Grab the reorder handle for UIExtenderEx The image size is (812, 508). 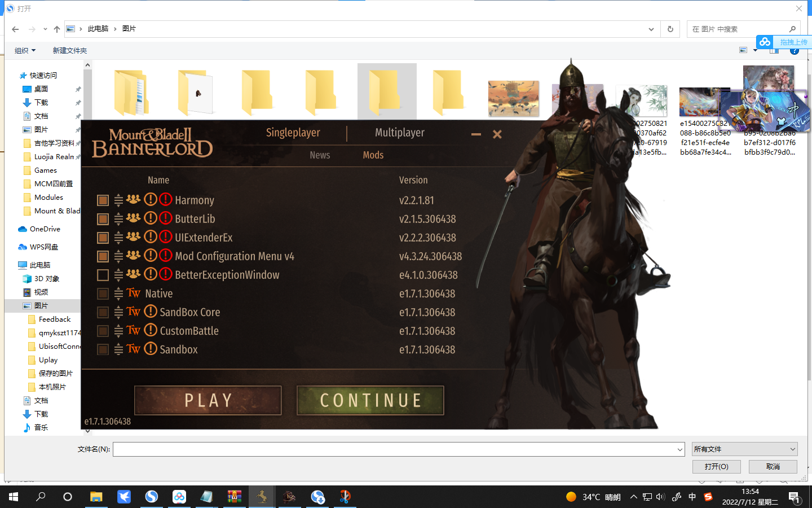118,238
